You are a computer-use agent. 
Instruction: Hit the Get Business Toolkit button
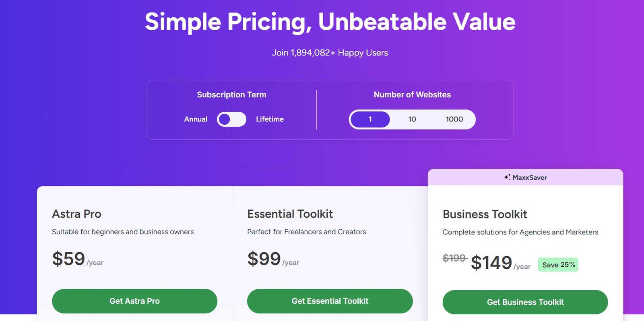click(x=525, y=302)
